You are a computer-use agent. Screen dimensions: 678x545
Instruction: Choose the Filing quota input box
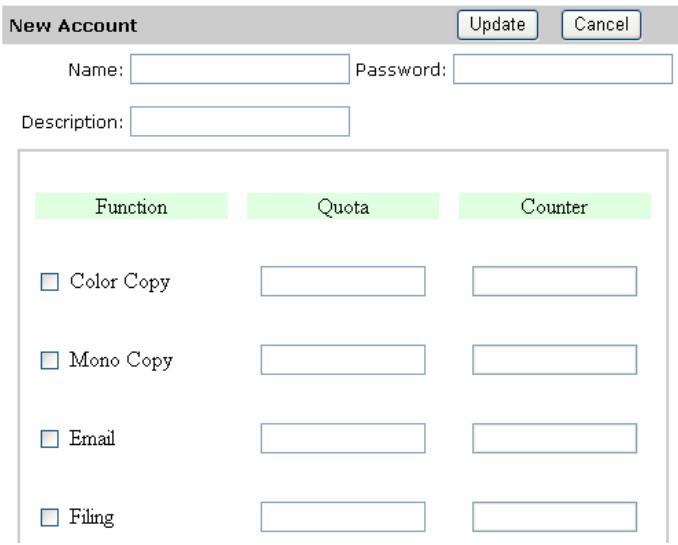343,517
